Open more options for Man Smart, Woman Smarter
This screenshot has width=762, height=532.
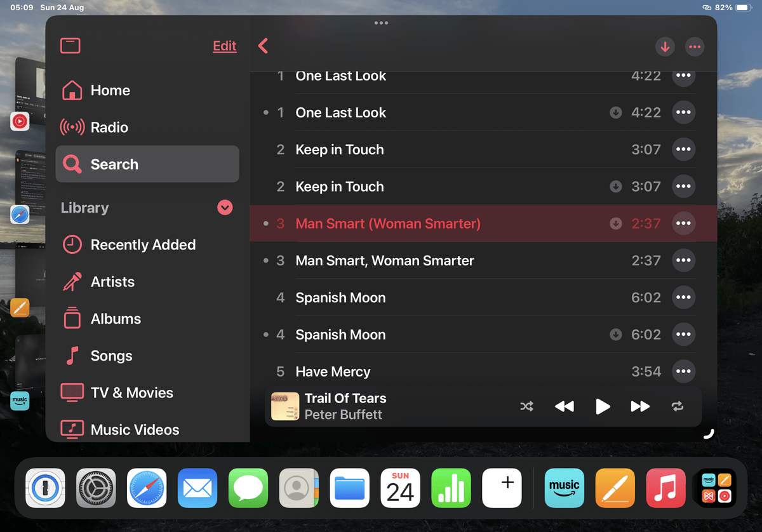683,260
